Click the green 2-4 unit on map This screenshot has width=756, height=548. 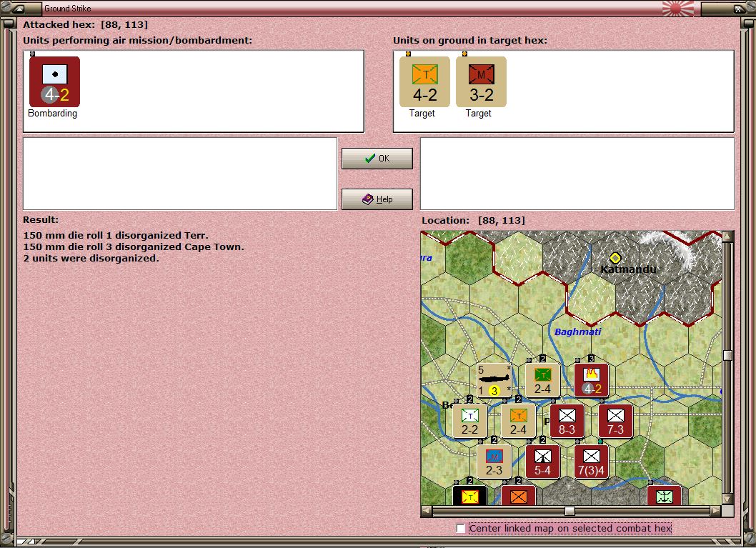click(x=543, y=380)
